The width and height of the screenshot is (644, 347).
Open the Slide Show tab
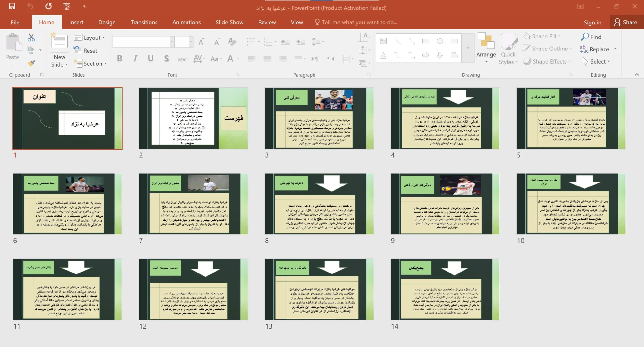[229, 22]
